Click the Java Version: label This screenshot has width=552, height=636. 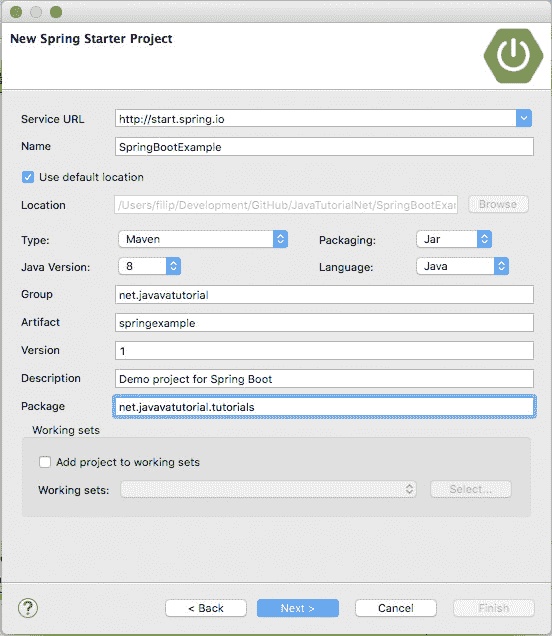[56, 267]
